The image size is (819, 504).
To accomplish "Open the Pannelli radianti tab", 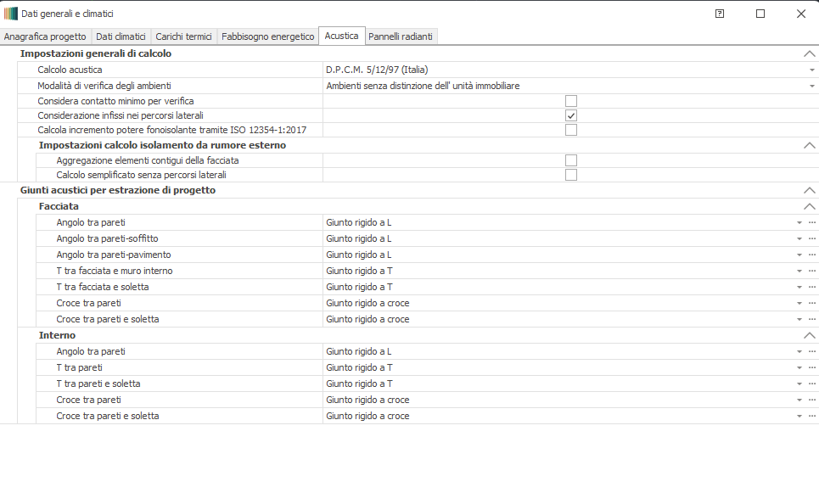I will click(401, 36).
